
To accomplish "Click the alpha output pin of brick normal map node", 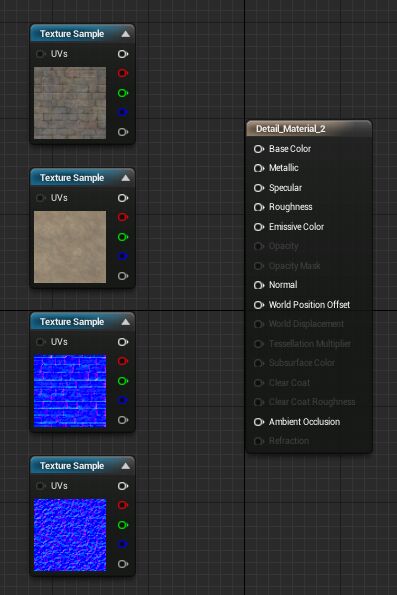I will 123,420.
